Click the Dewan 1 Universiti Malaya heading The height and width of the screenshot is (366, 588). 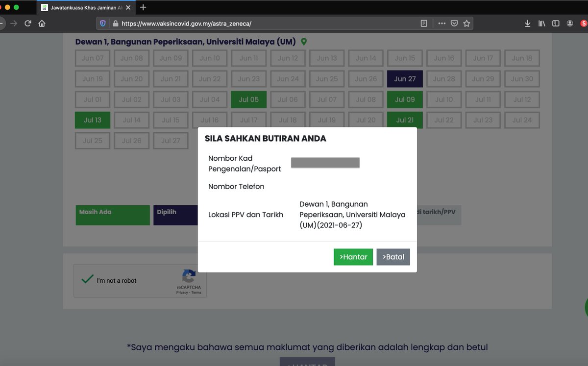click(x=185, y=42)
